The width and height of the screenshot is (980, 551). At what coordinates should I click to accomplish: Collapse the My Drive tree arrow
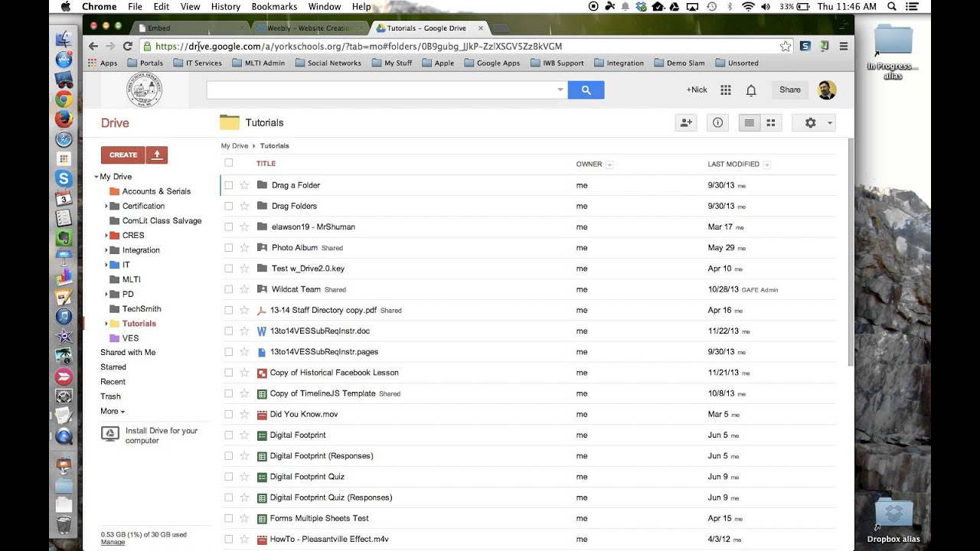(x=96, y=177)
